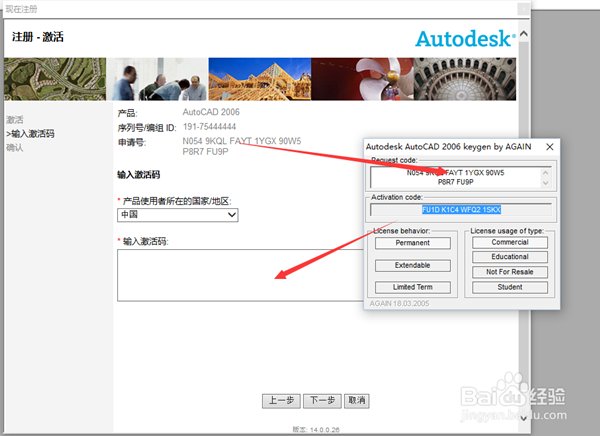Viewport: 600px width, 436px height.
Task: Click the Permanent license behavior button
Action: point(412,243)
